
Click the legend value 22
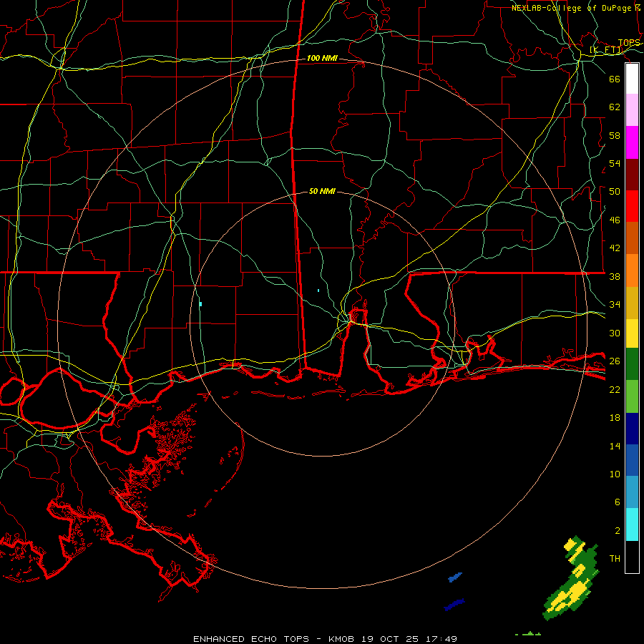tap(615, 389)
